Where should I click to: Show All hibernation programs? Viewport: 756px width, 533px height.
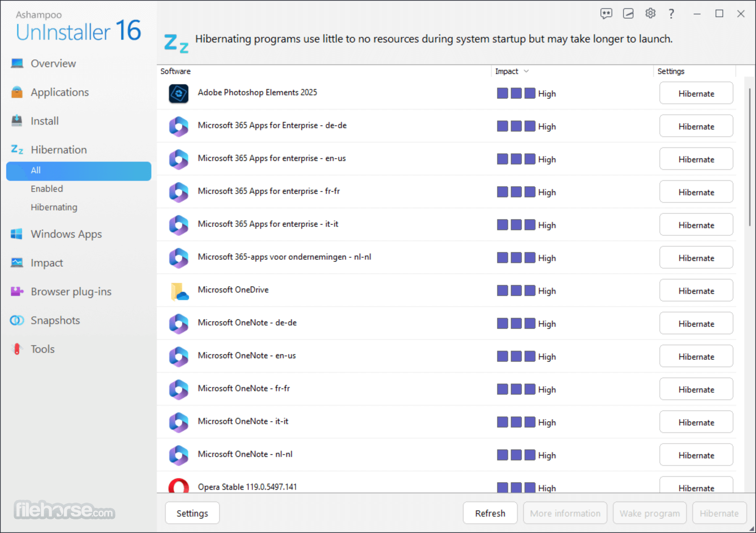pyautogui.click(x=79, y=171)
